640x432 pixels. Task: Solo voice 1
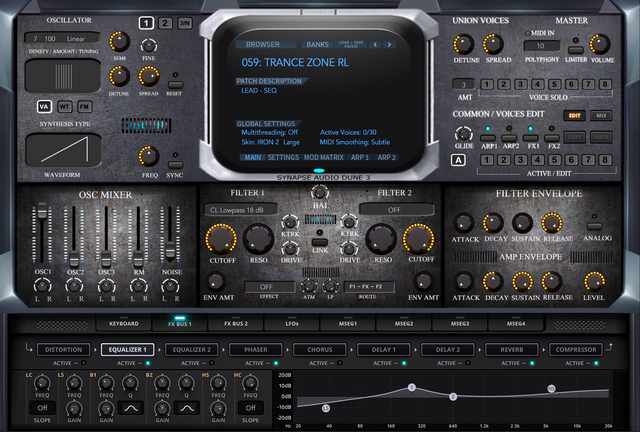(487, 85)
